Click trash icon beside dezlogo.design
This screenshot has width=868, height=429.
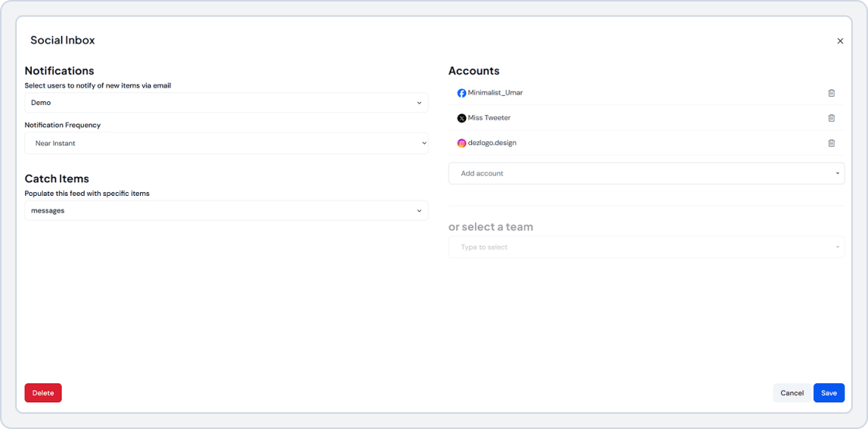coord(831,143)
